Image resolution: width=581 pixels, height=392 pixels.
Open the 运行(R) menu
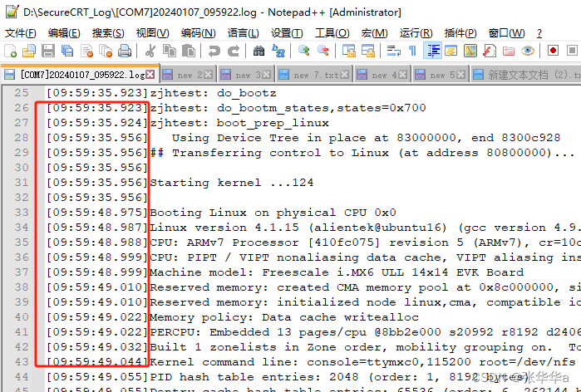pyautogui.click(x=416, y=33)
